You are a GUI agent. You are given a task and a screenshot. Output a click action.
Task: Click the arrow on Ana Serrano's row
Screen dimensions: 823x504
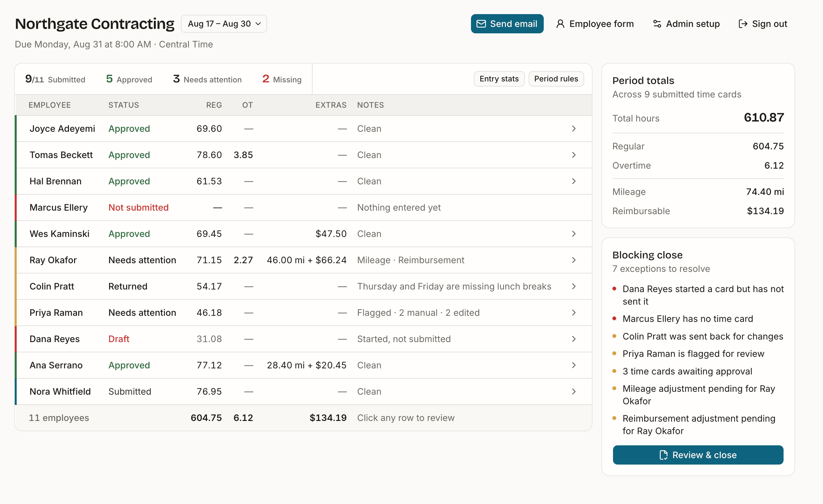click(x=574, y=365)
